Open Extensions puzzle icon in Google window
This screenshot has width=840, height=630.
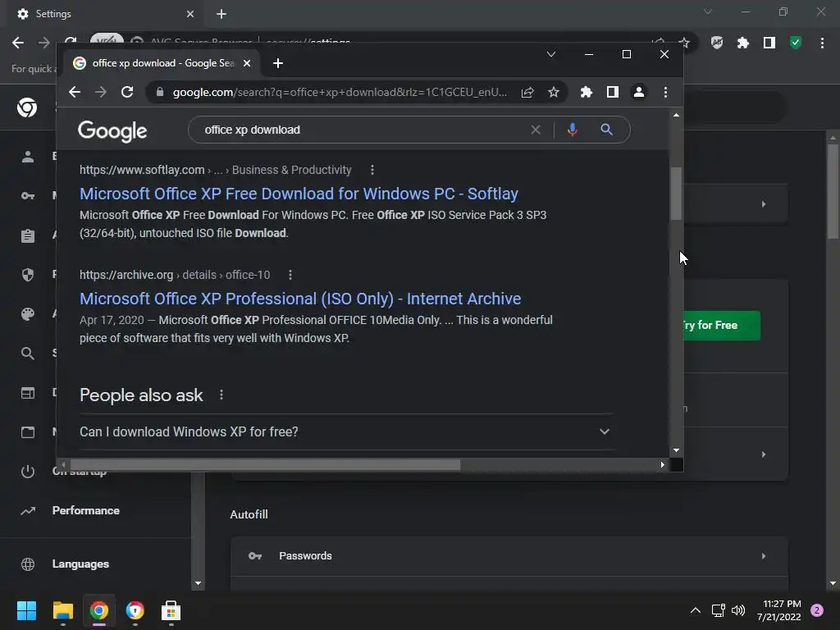586,92
